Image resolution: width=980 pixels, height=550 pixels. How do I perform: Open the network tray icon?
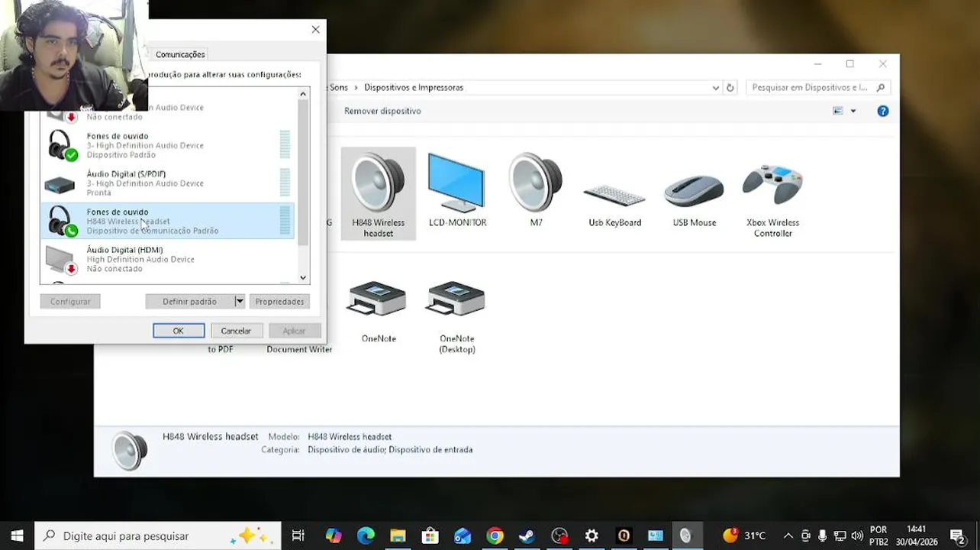coord(840,535)
